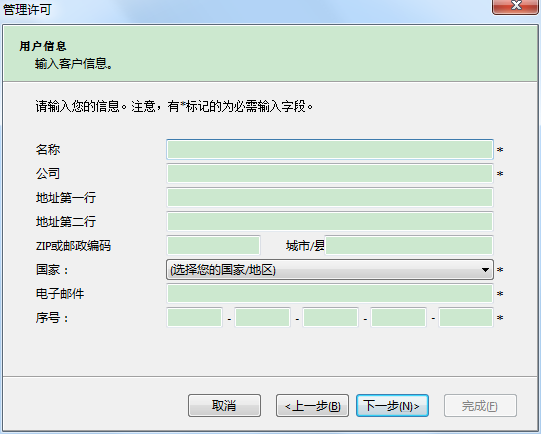Select the third 序号 serial number box
The image size is (541, 434).
click(x=331, y=317)
